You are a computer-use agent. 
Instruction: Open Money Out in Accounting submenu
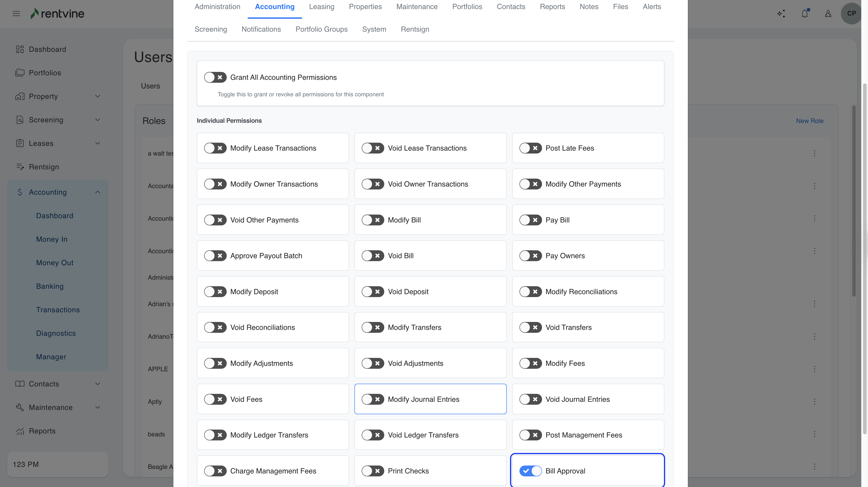point(54,263)
